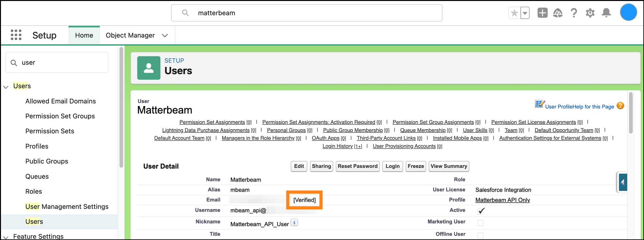Click the Nickname info icon
This screenshot has height=240, width=644.
point(294,223)
